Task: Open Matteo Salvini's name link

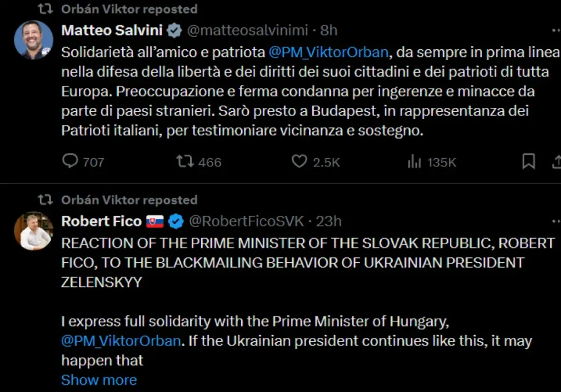Action: [112, 30]
